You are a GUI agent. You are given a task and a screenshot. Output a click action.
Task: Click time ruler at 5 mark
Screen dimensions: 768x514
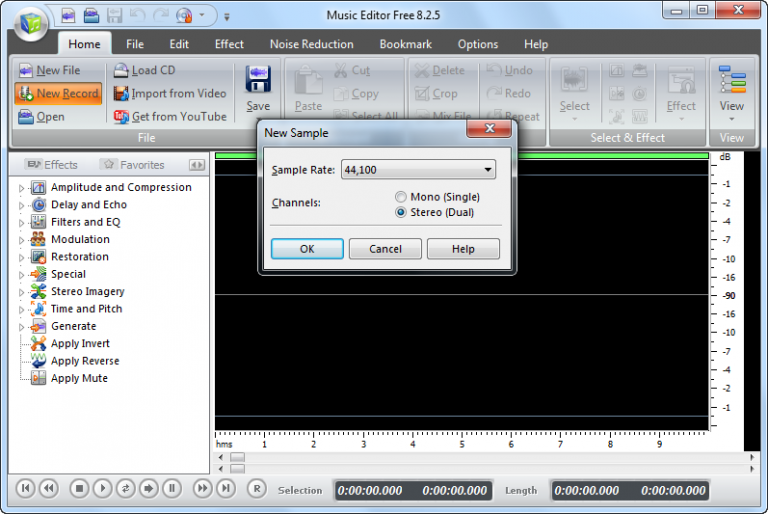[x=462, y=444]
